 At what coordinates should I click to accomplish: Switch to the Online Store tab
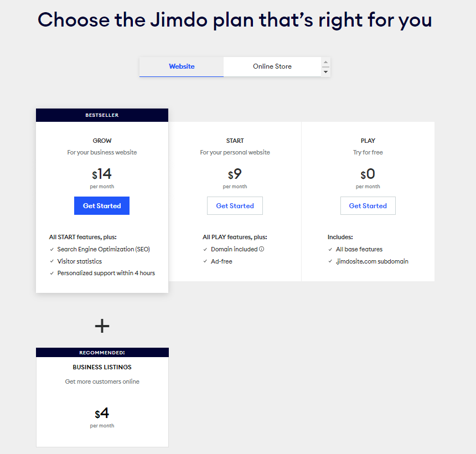tap(272, 66)
